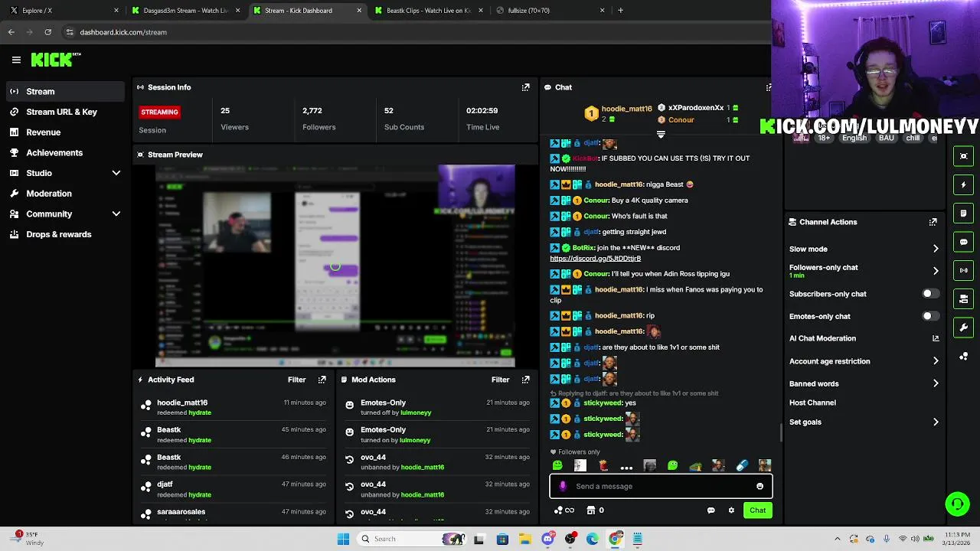
Task: Open the green support headset button
Action: (957, 504)
